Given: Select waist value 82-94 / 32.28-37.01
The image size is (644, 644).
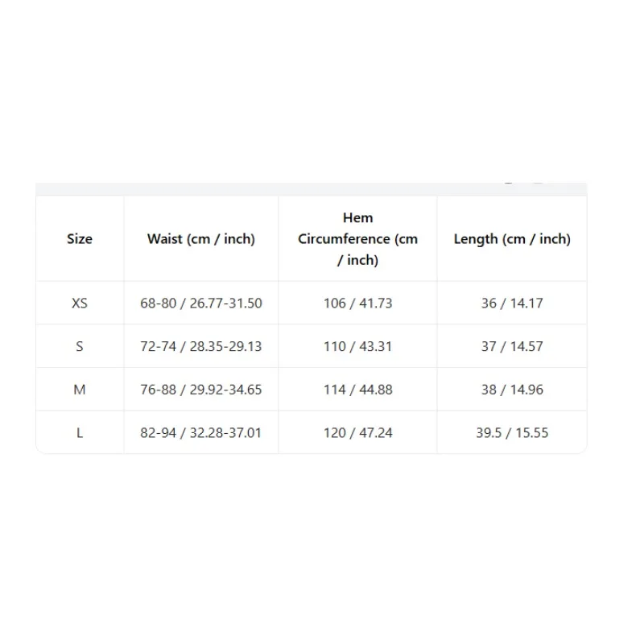Looking at the screenshot, I should (201, 432).
